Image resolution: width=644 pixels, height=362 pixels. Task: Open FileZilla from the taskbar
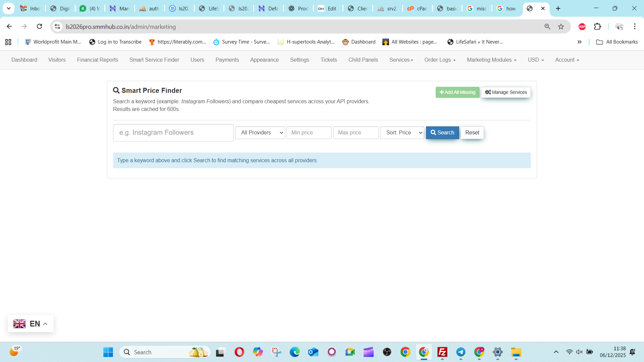tap(442, 352)
